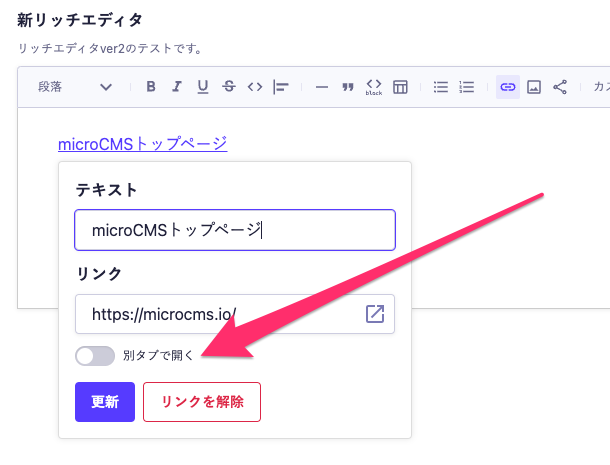
Task: Insert horizontal rule line
Action: tap(322, 87)
